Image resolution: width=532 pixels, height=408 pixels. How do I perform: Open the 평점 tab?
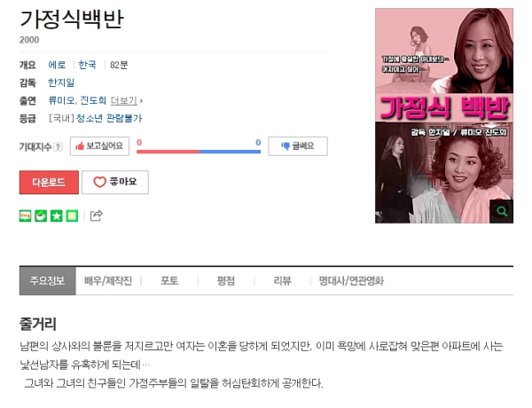pos(225,280)
